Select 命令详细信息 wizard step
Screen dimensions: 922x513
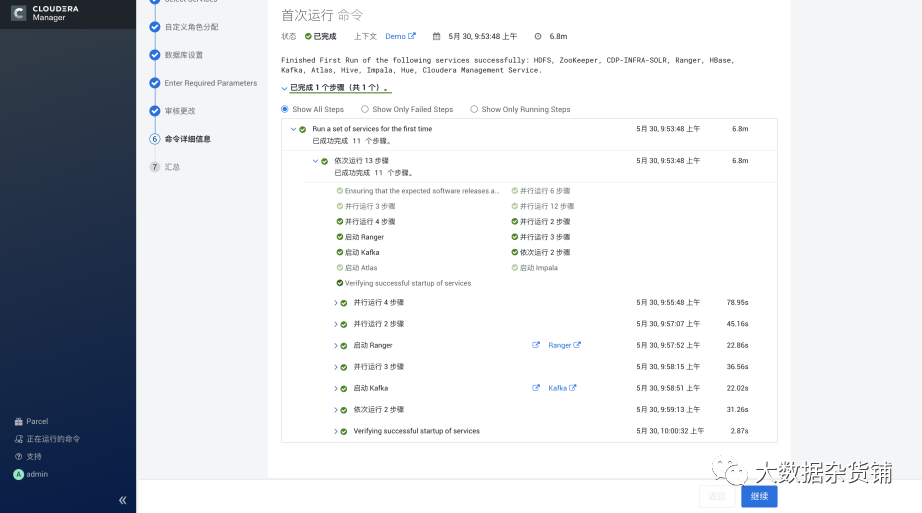pyautogui.click(x=188, y=139)
